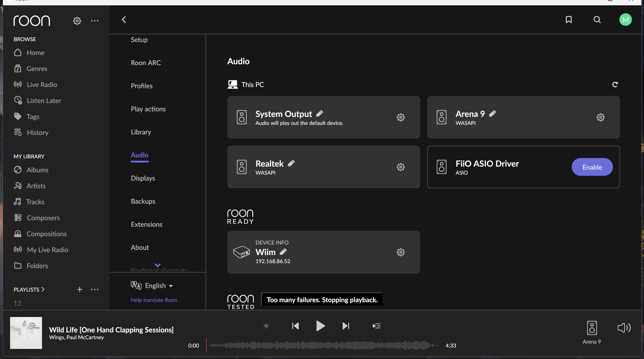Open Roon settings gear beside logo
The image size is (644, 359).
[x=77, y=21]
